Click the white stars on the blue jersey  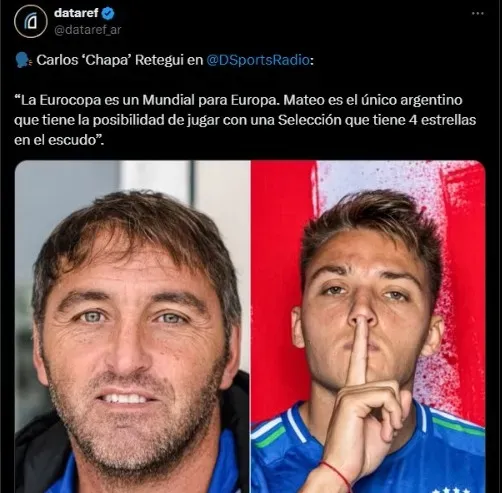450,490
